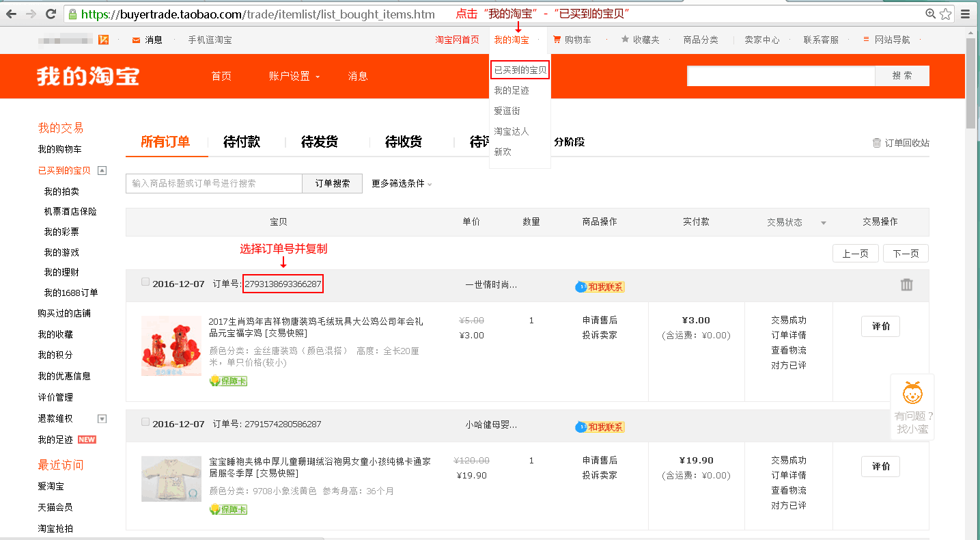The width and height of the screenshot is (980, 540).
Task: Tick checkbox for order 2793138693366287
Action: [x=145, y=282]
